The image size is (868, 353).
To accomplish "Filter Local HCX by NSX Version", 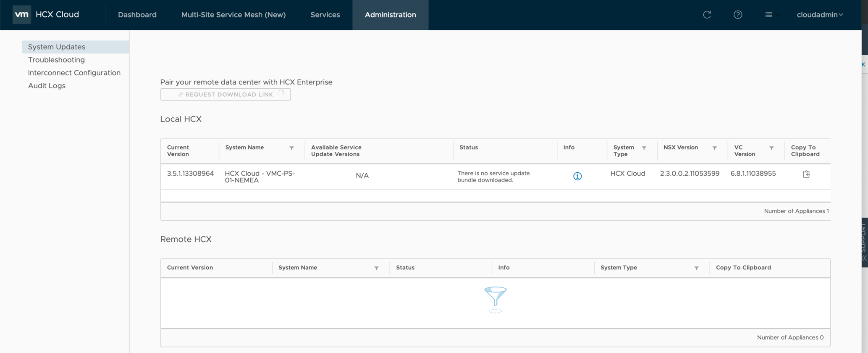I will [714, 148].
